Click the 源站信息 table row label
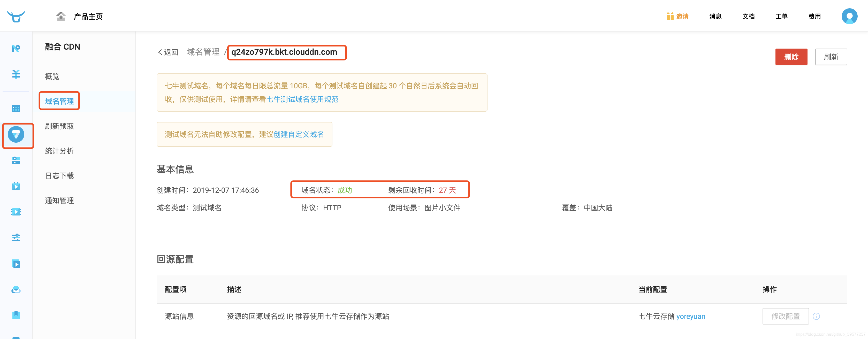This screenshot has width=868, height=339. tap(179, 316)
